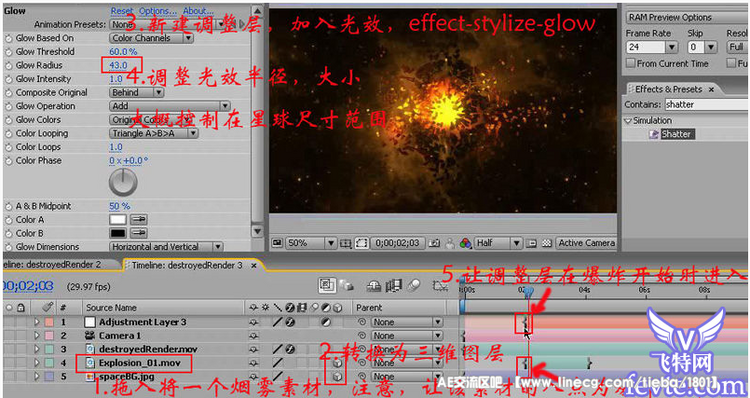750x398 pixels.
Task: Click the region of interest icon
Action: (x=361, y=243)
